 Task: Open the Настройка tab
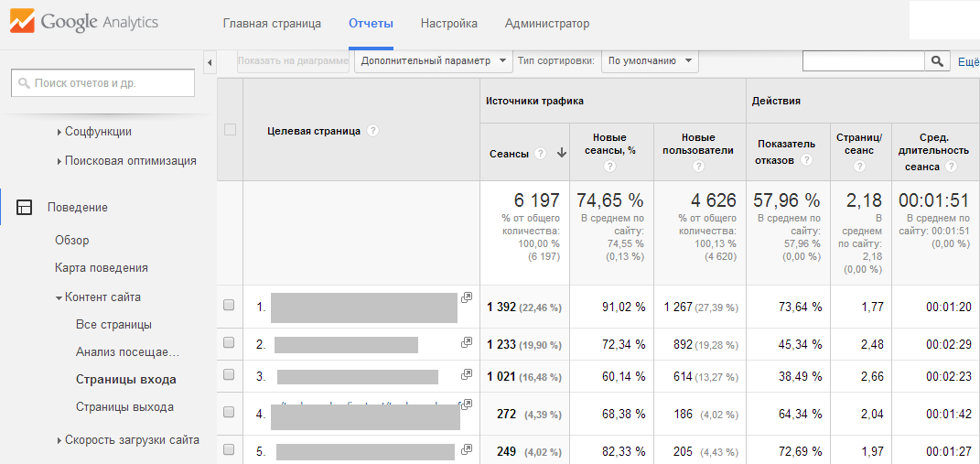tap(449, 24)
